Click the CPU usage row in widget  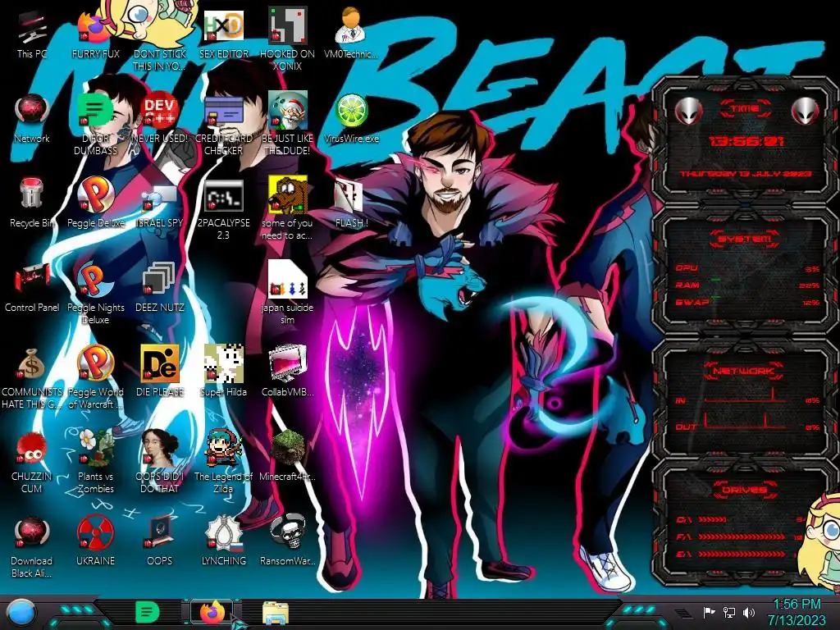pyautogui.click(x=747, y=268)
